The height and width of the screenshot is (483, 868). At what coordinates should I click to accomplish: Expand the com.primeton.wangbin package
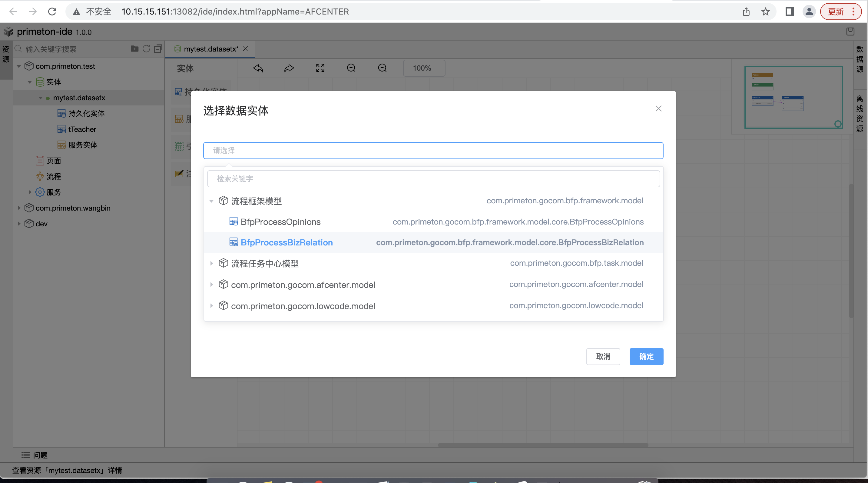pos(19,208)
